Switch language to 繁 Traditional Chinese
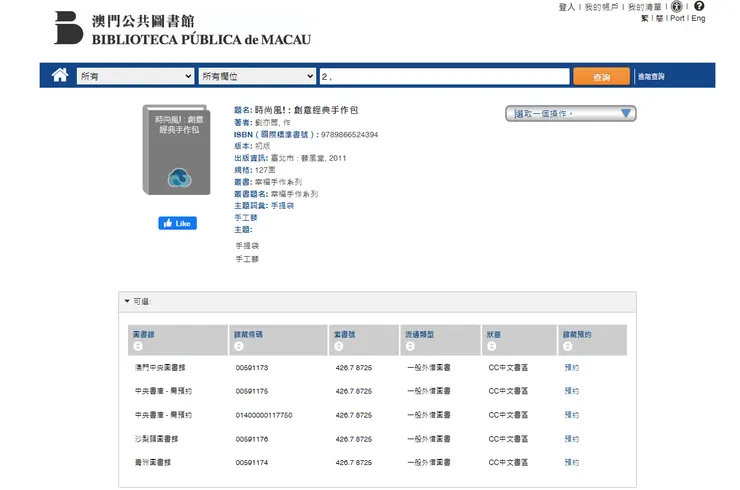 [x=645, y=18]
